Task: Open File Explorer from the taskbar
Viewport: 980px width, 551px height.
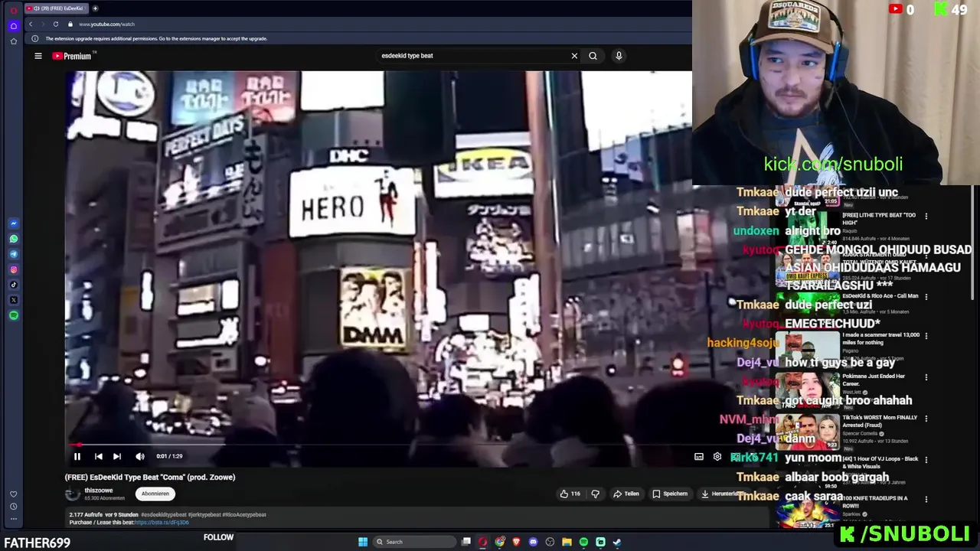Action: (x=567, y=542)
